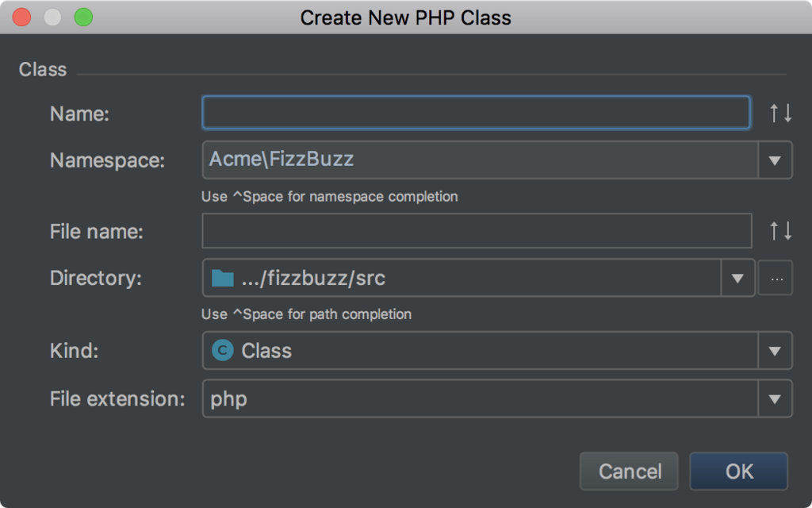Click the .../fizzbuzz/src directory path

click(313, 279)
